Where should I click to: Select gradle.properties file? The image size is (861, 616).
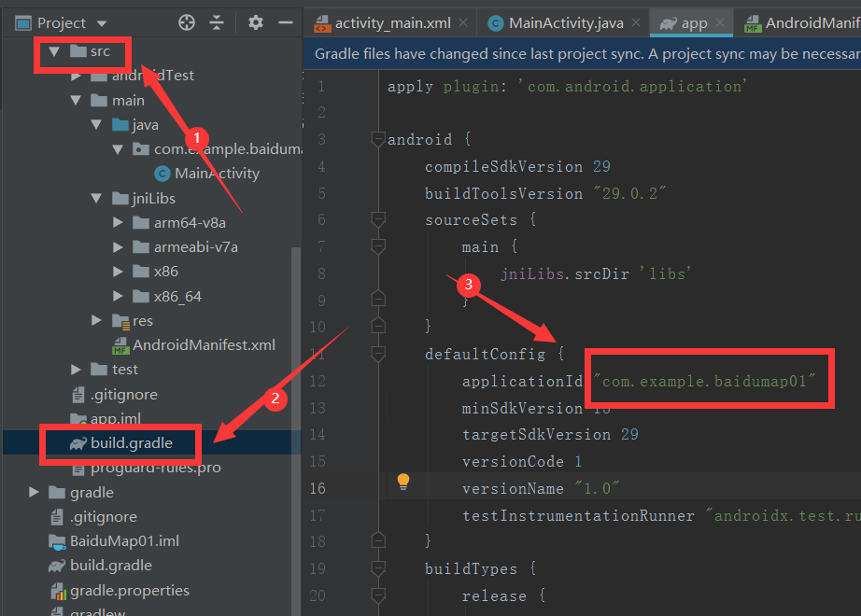click(x=130, y=590)
